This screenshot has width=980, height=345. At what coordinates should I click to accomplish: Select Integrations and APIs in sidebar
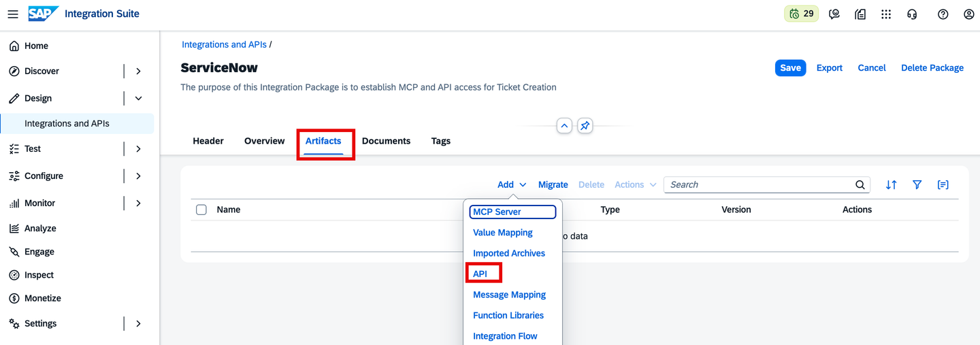[77, 123]
